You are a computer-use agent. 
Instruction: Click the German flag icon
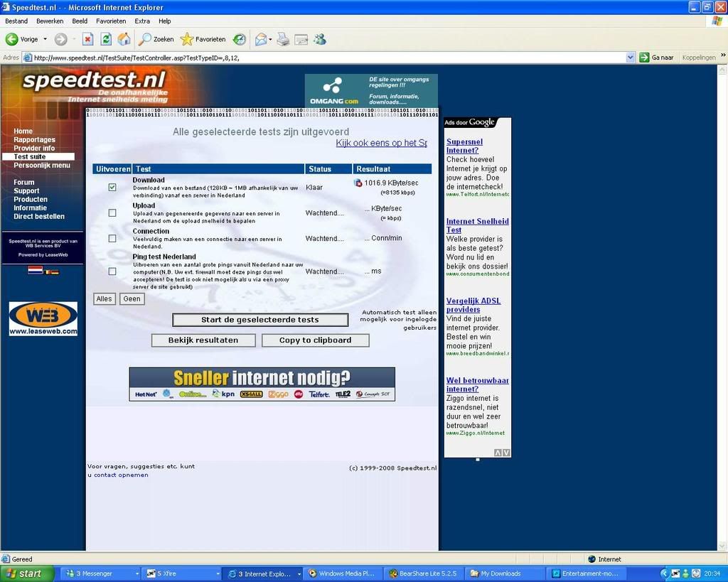(x=55, y=272)
